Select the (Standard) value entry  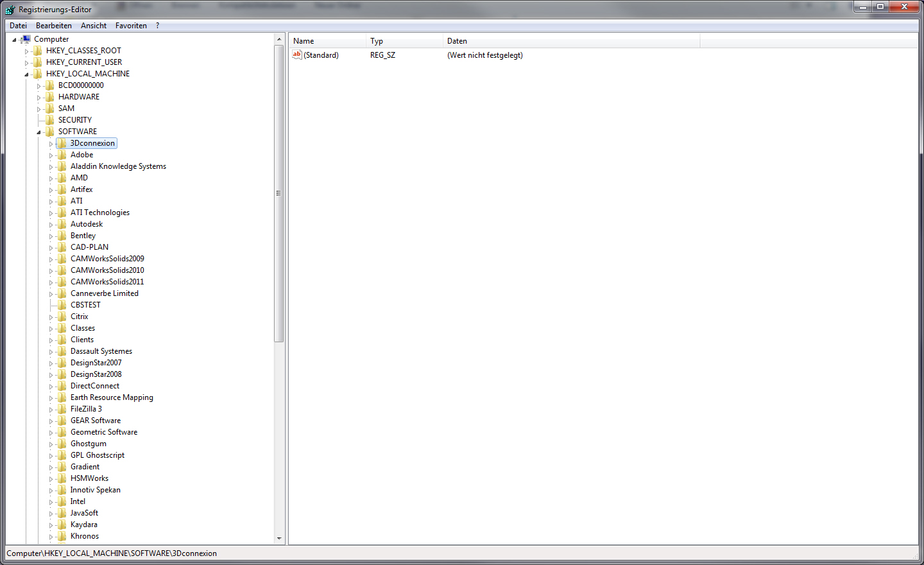(x=321, y=55)
